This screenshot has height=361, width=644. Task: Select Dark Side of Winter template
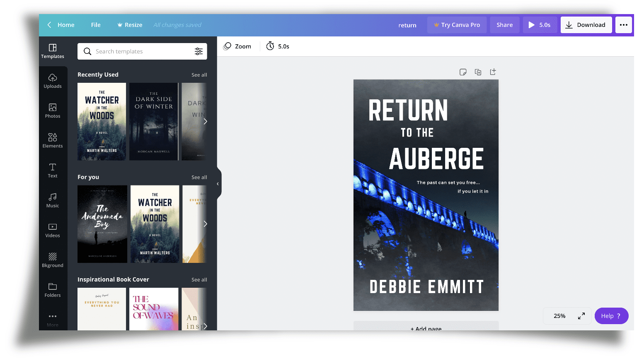pos(154,122)
